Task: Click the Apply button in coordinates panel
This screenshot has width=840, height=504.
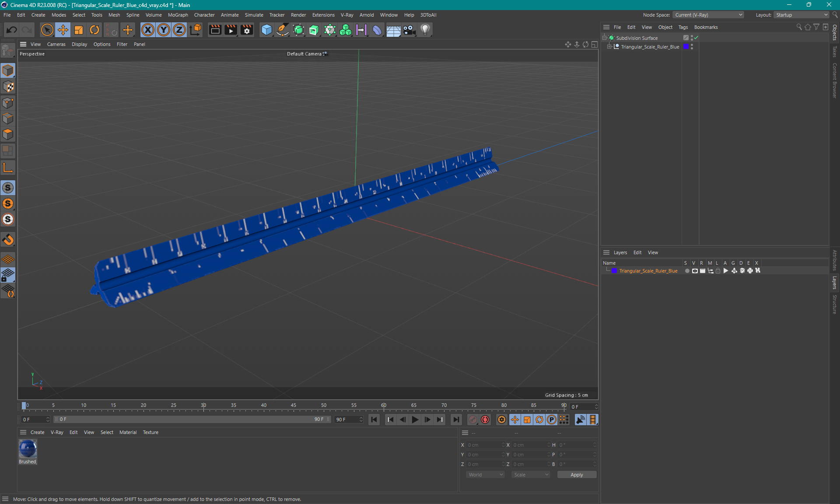Action: (576, 475)
